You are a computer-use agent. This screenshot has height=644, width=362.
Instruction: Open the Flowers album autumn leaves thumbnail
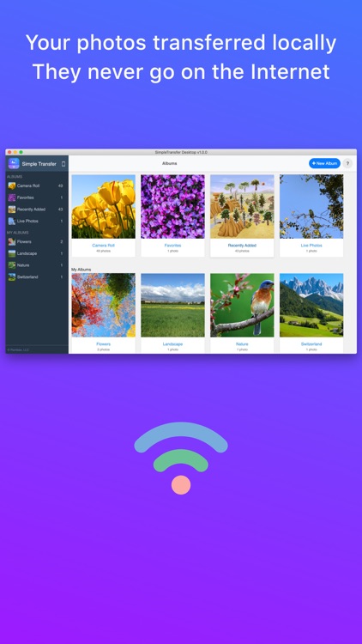pyautogui.click(x=104, y=305)
